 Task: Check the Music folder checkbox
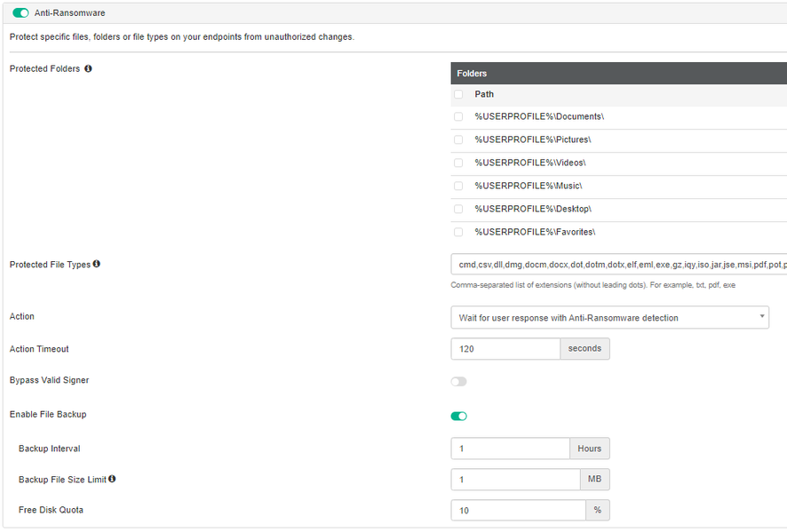[458, 186]
